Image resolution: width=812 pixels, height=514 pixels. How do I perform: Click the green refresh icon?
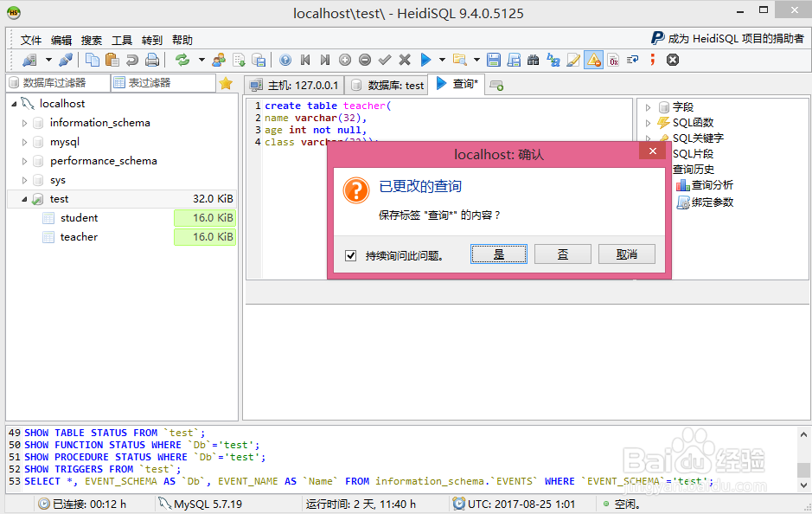tap(182, 60)
